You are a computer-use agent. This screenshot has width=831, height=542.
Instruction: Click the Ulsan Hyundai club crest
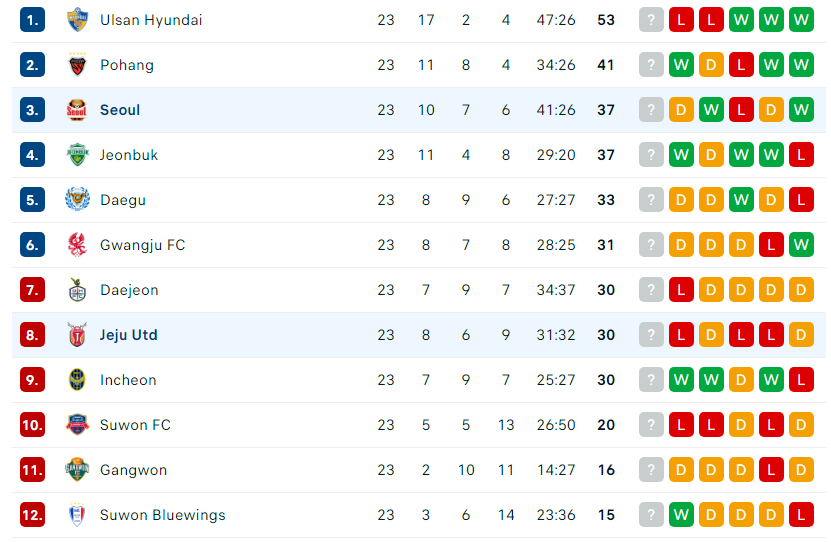[x=77, y=20]
